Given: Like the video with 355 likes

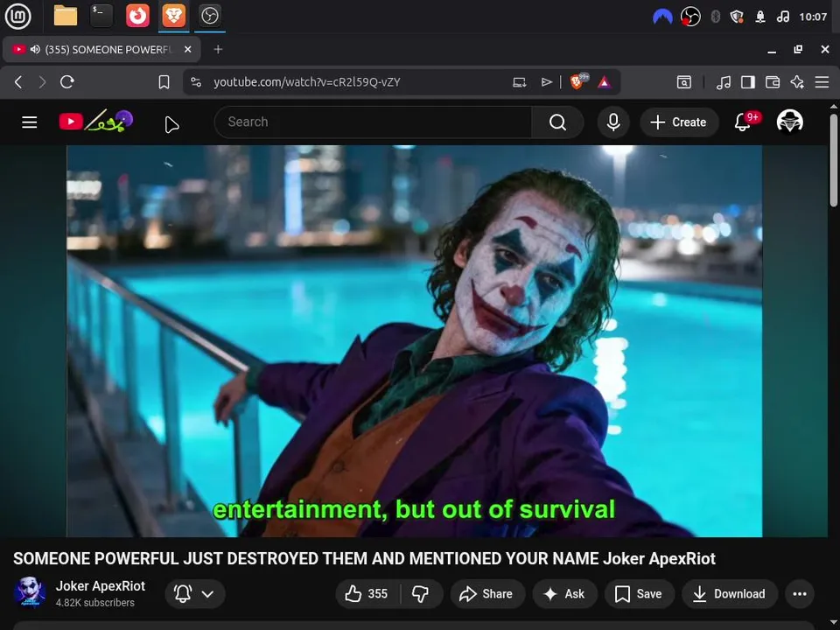Looking at the screenshot, I should pyautogui.click(x=367, y=593).
